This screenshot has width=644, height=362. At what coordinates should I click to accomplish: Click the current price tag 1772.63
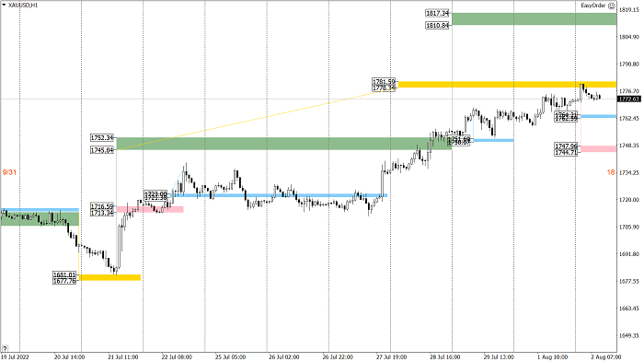pyautogui.click(x=629, y=99)
